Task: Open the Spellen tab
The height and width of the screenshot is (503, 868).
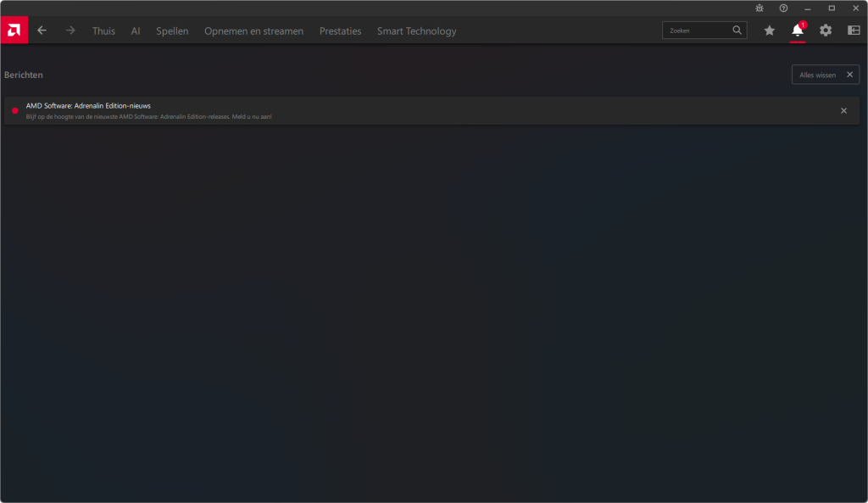Action: pos(172,31)
